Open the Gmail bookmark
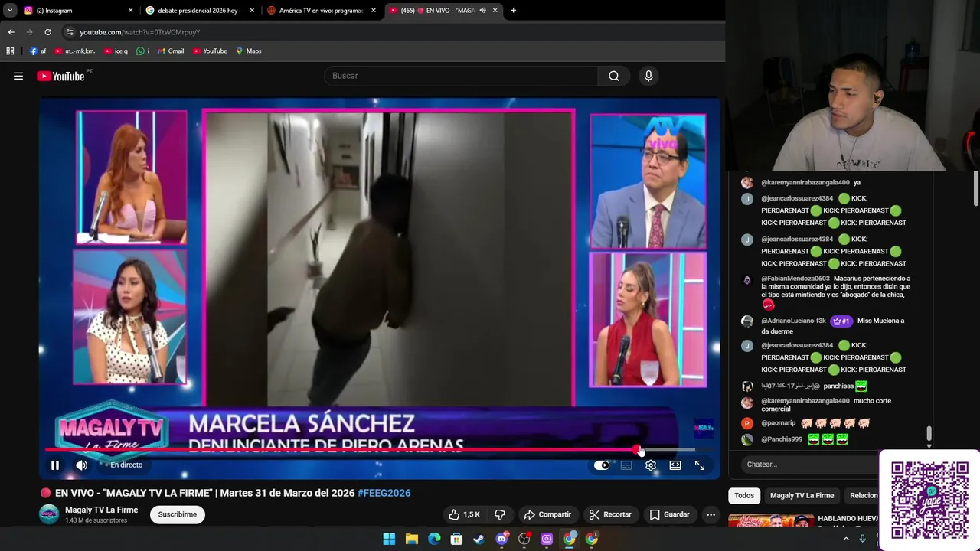The height and width of the screenshot is (551, 980). [170, 51]
